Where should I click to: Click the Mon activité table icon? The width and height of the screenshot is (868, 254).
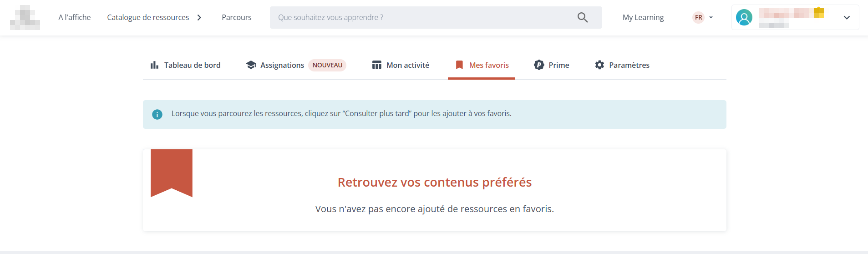point(377,65)
